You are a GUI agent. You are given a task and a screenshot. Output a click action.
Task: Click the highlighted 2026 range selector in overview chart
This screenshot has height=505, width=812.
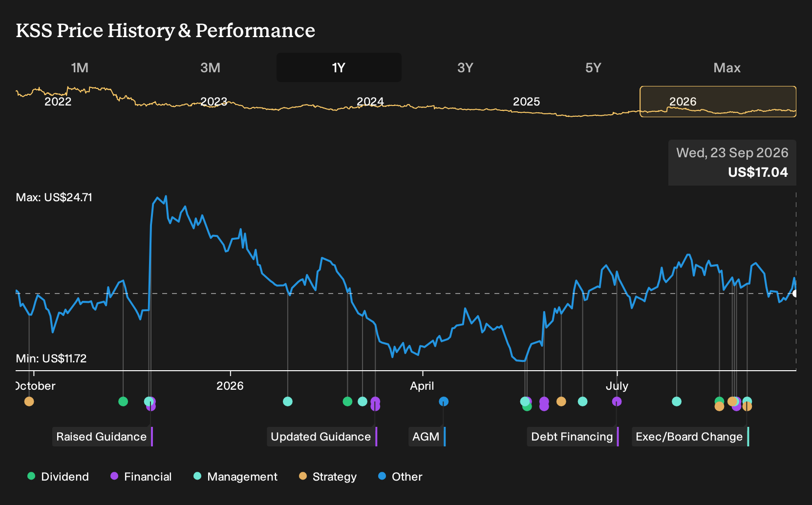tap(718, 102)
